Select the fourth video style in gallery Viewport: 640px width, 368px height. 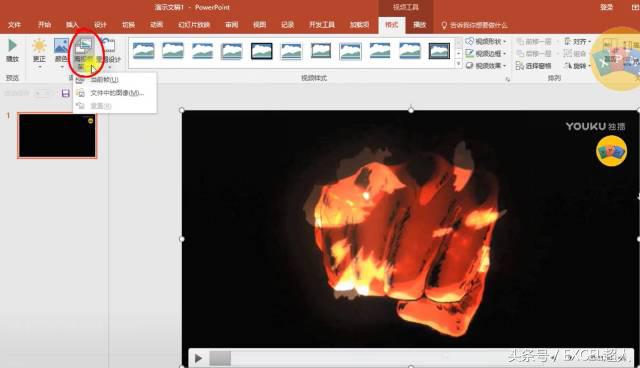click(x=232, y=51)
